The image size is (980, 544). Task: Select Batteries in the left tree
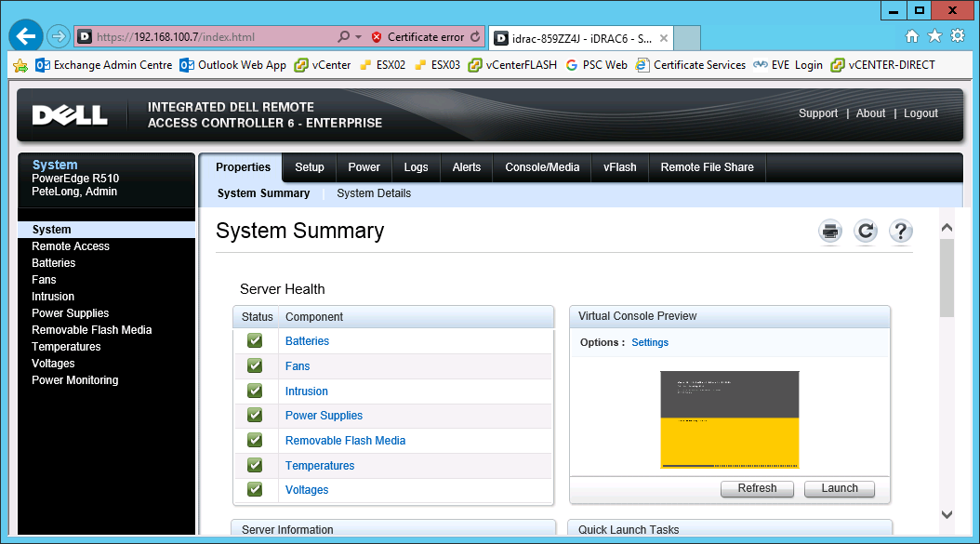pos(54,263)
